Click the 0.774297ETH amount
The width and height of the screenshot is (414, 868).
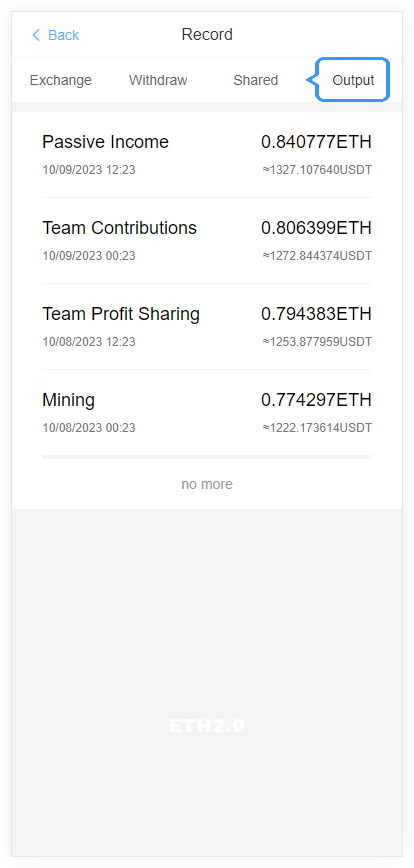[316, 400]
